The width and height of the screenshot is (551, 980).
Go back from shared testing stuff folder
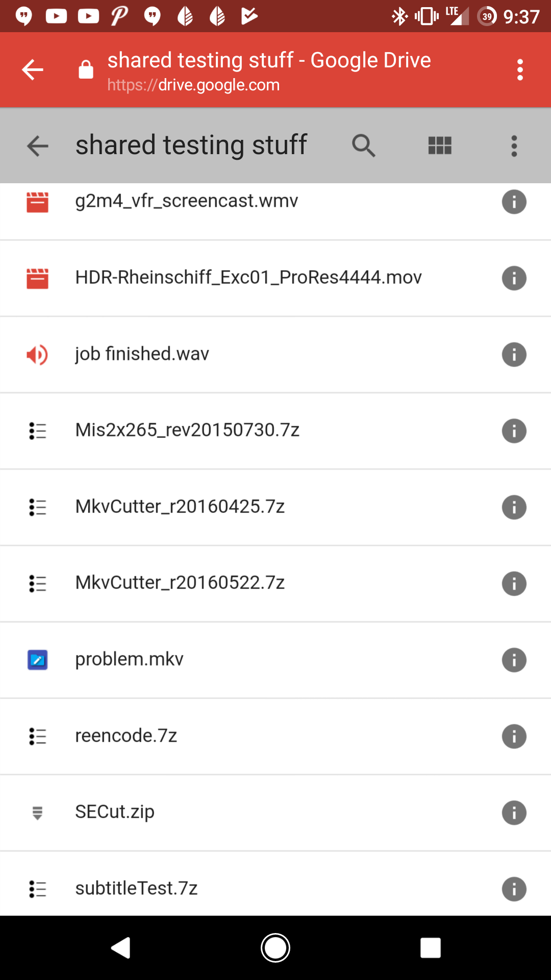tap(38, 146)
